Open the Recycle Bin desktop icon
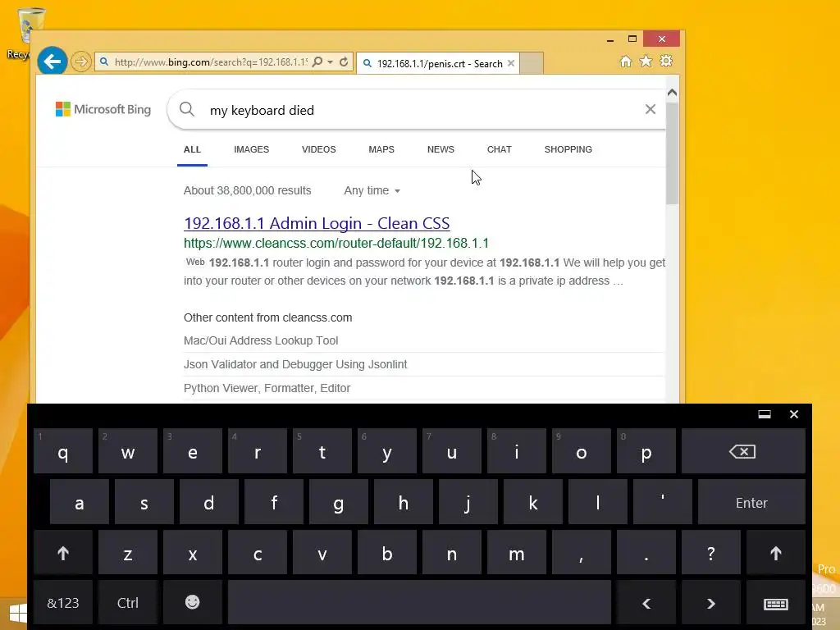This screenshot has width=840, height=630. [x=24, y=33]
